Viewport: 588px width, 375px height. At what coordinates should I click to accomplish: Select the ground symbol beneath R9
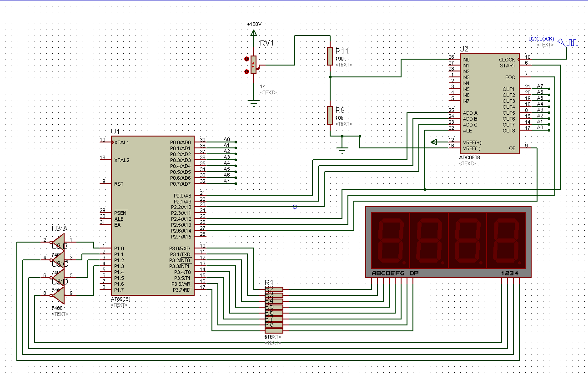point(342,150)
